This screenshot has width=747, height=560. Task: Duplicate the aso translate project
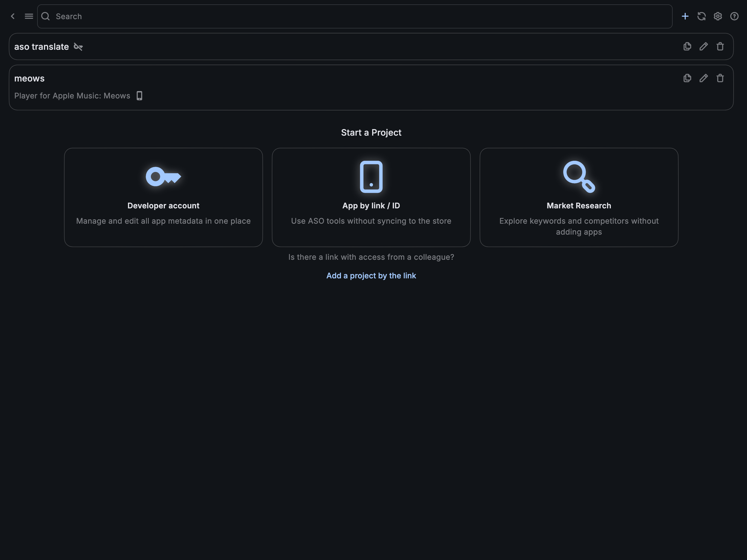pos(687,46)
